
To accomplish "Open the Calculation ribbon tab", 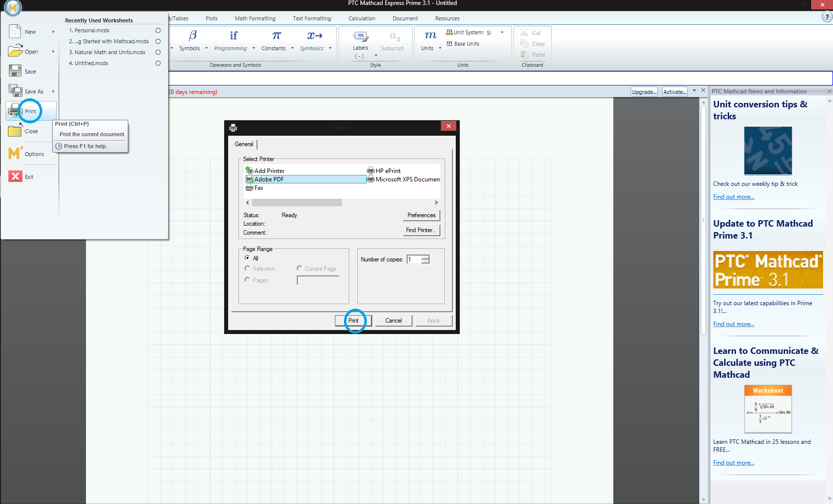I will 362,18.
